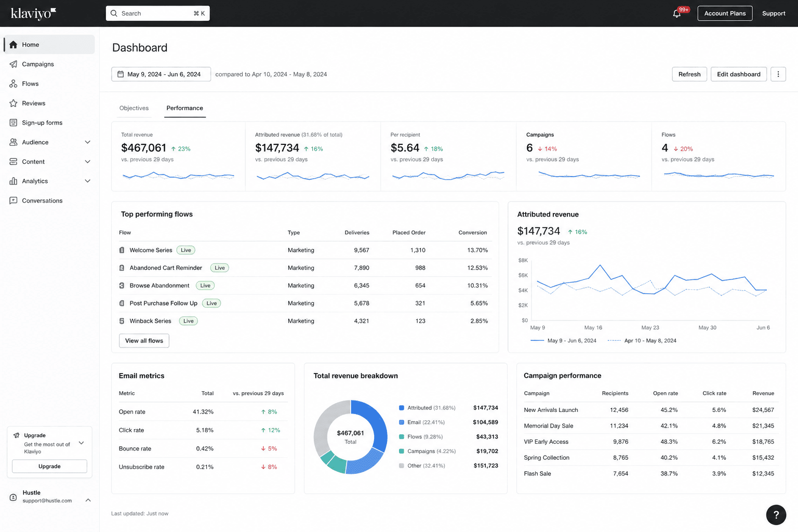Open the help question mark button
This screenshot has width=798, height=532.
click(776, 515)
